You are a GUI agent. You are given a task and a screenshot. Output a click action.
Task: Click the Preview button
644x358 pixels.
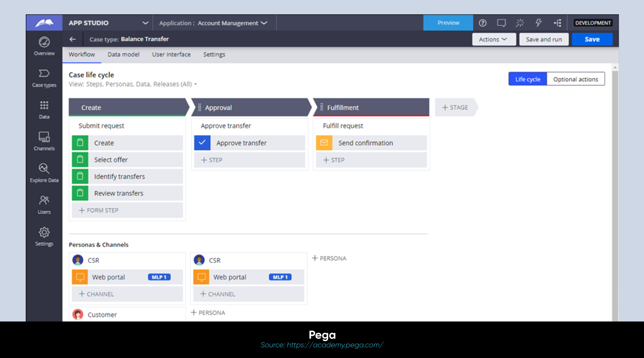click(448, 23)
